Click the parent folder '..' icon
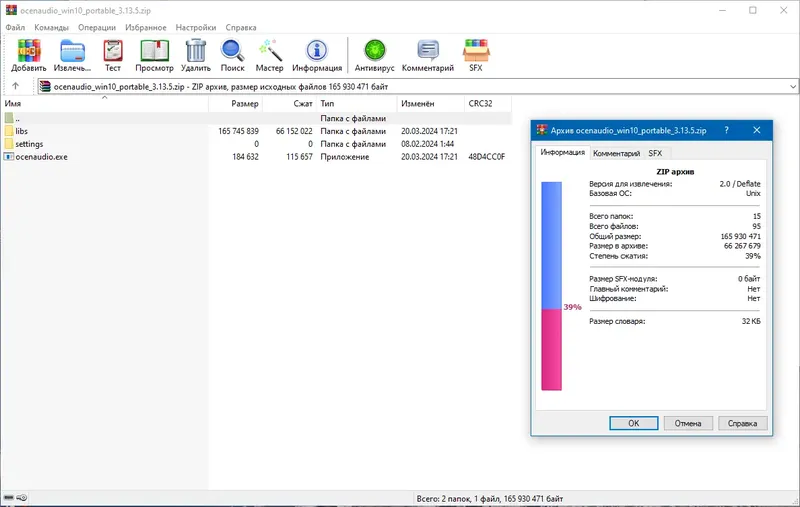This screenshot has height=507, width=800. click(x=9, y=118)
